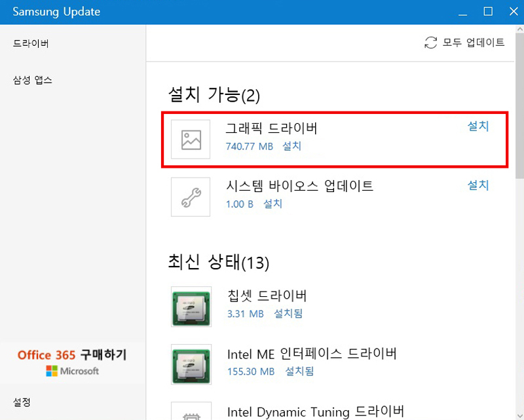Click the scrollbar up arrow

click(x=519, y=29)
